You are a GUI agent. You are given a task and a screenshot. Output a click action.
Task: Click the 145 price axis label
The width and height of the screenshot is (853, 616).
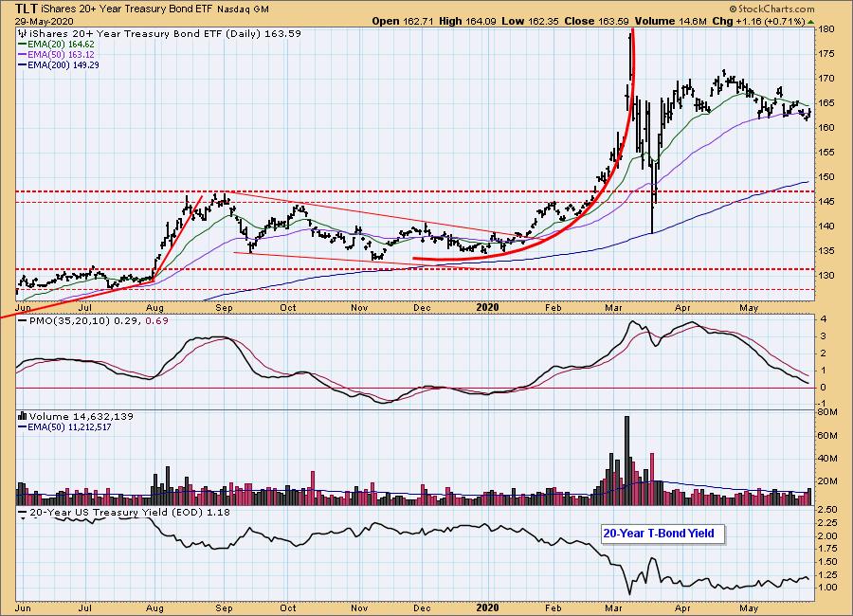tap(826, 201)
